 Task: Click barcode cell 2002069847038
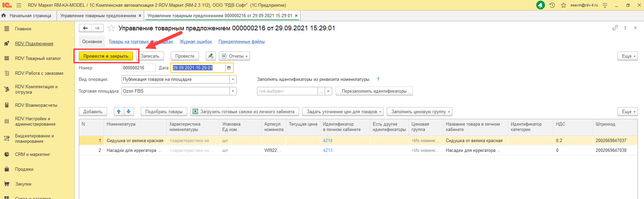(x=615, y=151)
